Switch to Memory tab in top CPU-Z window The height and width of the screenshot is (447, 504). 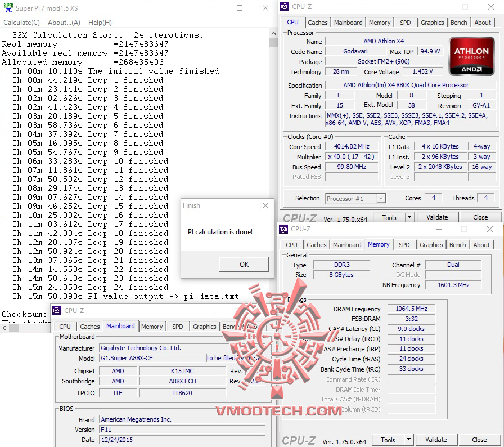380,23
